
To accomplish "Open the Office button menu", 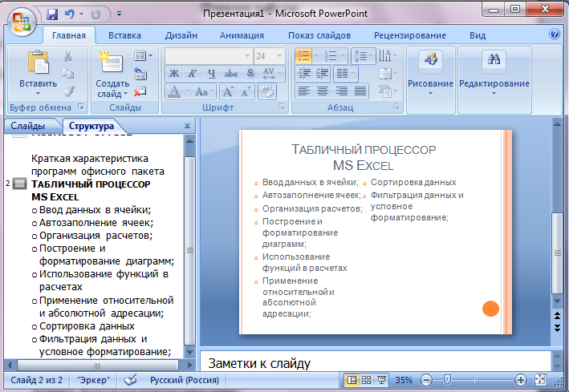I will [x=21, y=21].
